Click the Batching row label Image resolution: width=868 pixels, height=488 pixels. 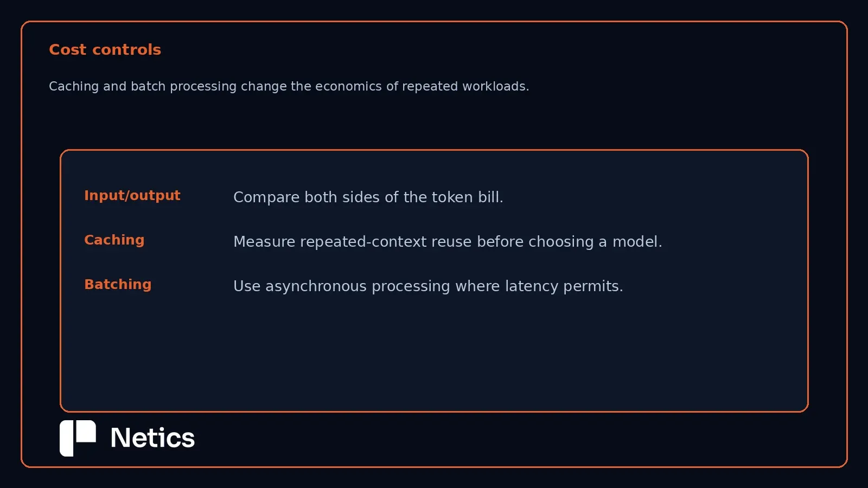118,285
